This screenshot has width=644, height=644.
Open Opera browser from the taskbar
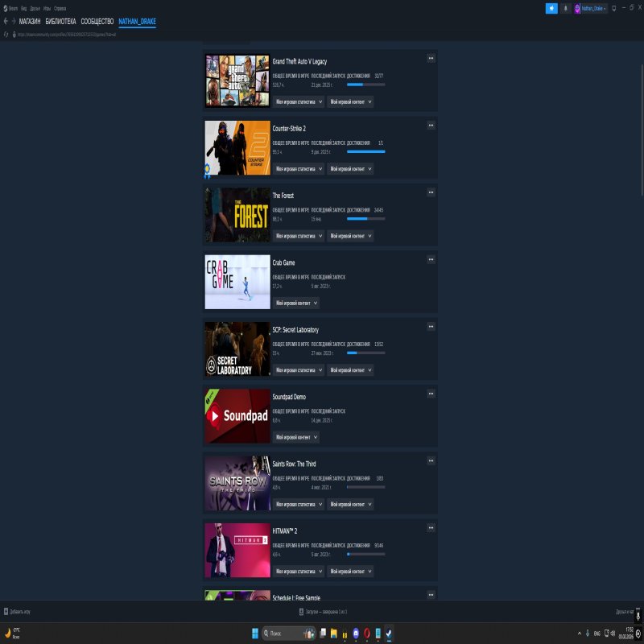(367, 632)
